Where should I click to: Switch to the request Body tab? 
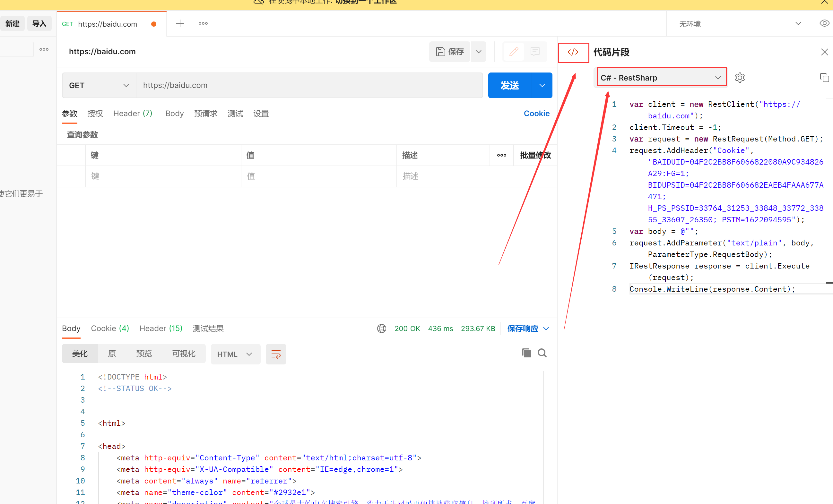tap(174, 114)
